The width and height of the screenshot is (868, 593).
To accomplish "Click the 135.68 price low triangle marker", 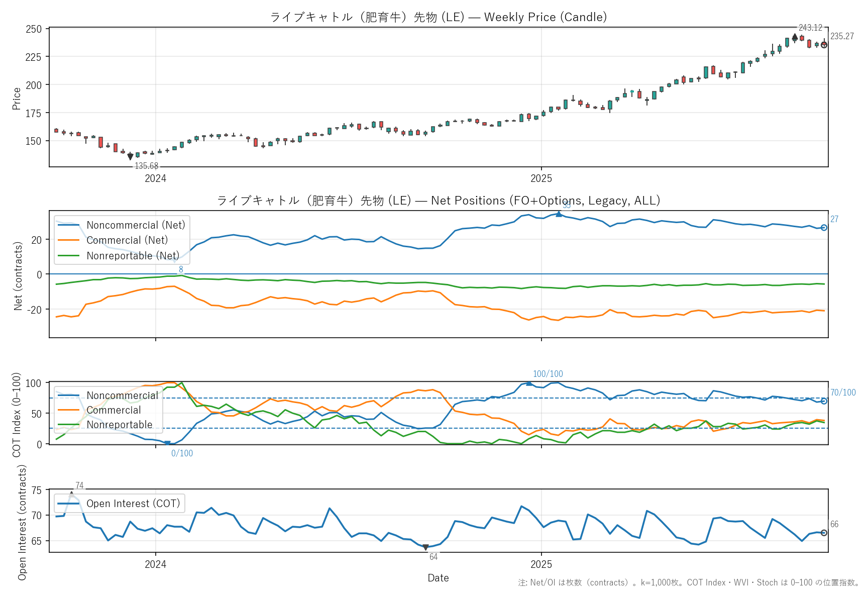I will coord(131,157).
